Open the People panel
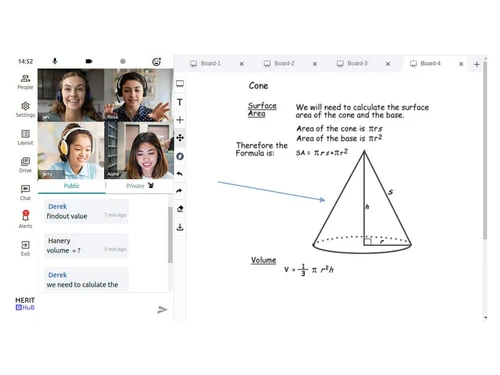 (25, 82)
